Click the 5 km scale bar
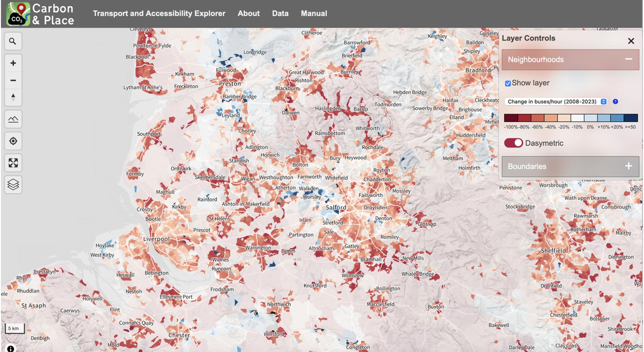644x352 pixels. coord(15,328)
